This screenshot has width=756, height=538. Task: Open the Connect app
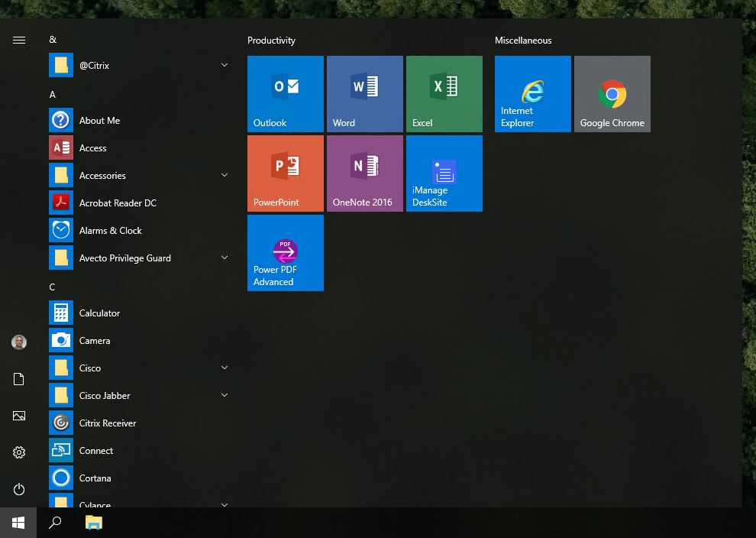pyautogui.click(x=140, y=450)
